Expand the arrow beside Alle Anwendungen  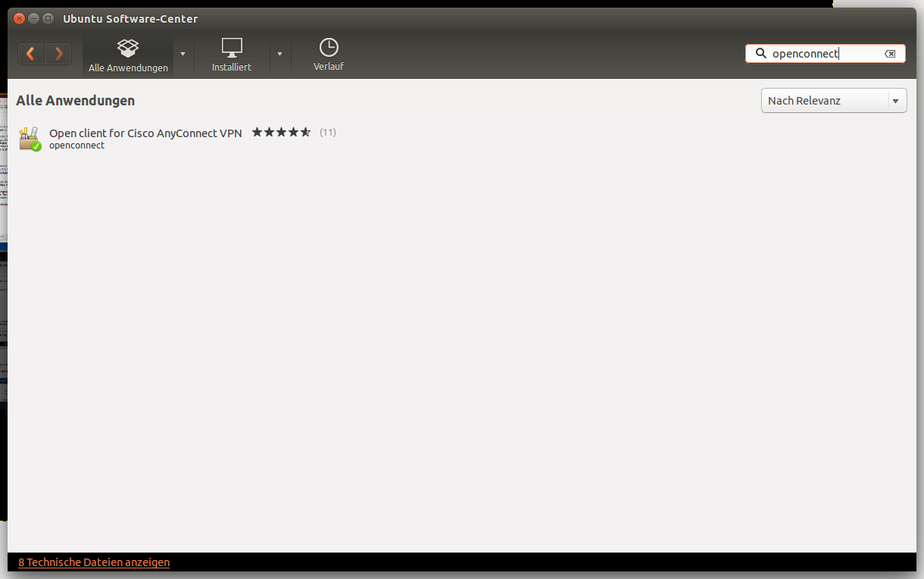pos(183,54)
